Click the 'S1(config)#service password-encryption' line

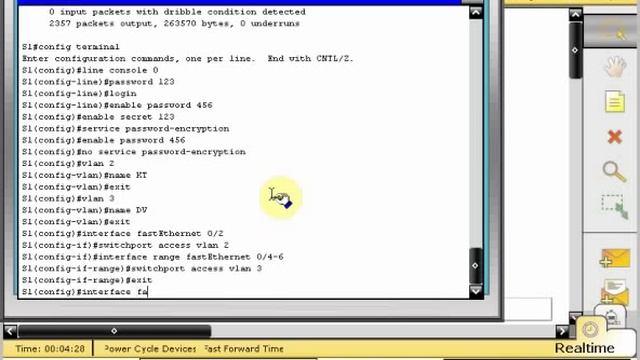pos(125,129)
